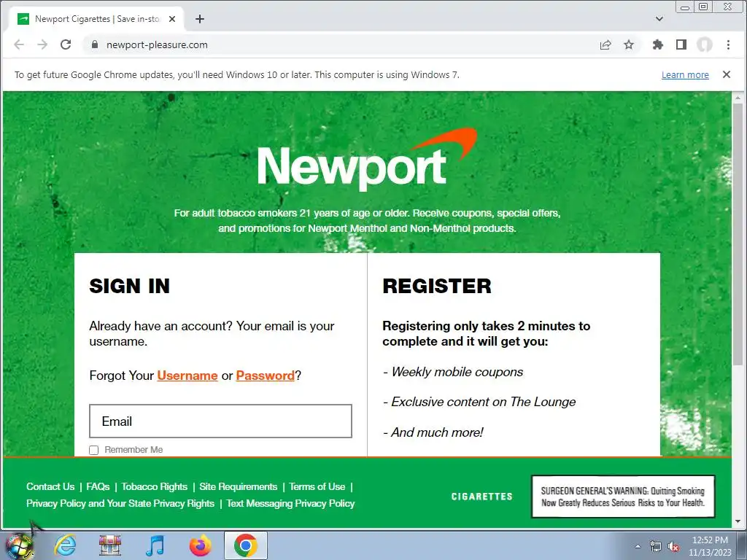The image size is (747, 560).
Task: Click the browser back arrow
Action: click(19, 44)
